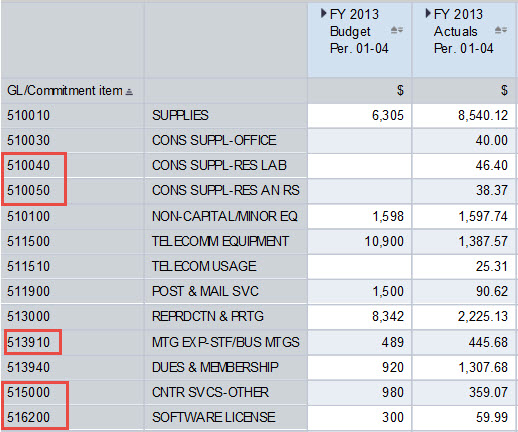Select GL item 510050
This screenshot has height=432, width=518.
29,190
